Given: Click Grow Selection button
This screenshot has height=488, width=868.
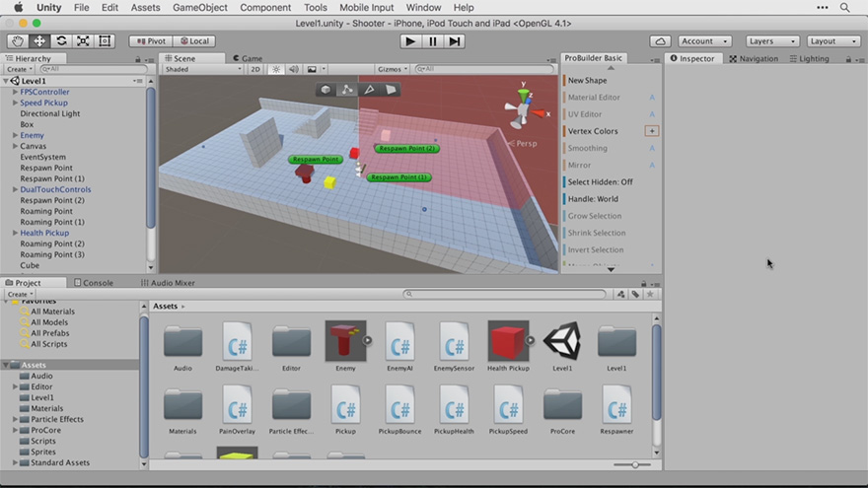Looking at the screenshot, I should click(x=595, y=216).
